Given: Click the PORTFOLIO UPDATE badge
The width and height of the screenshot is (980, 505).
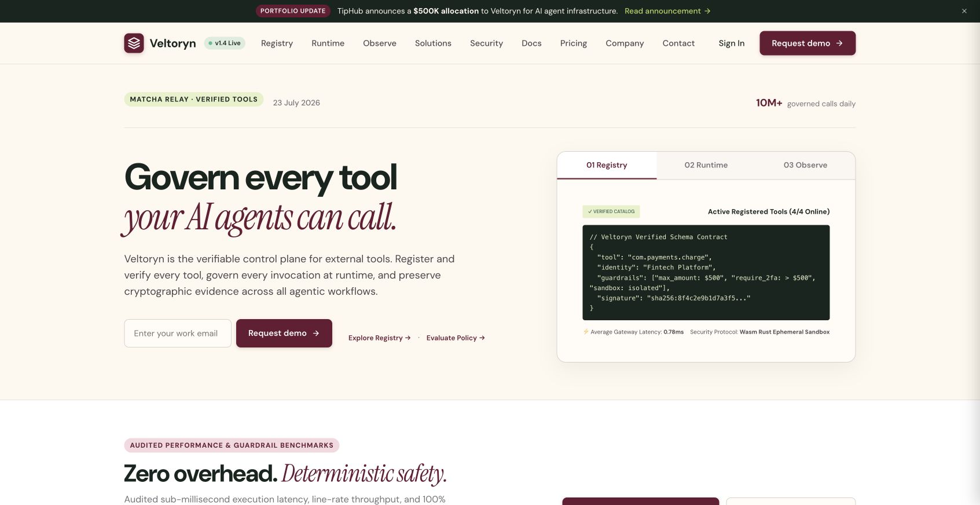Looking at the screenshot, I should [x=293, y=11].
